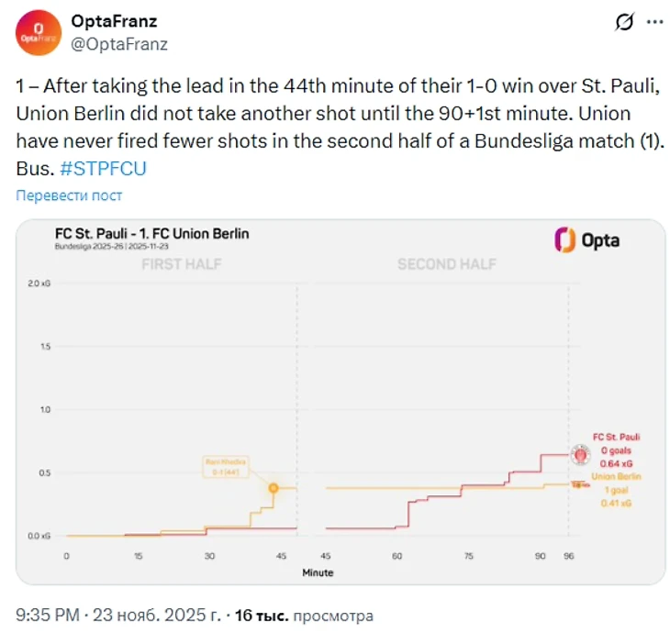The height and width of the screenshot is (644, 670).
Task: Click the @OptaFranz handle
Action: [x=119, y=44]
